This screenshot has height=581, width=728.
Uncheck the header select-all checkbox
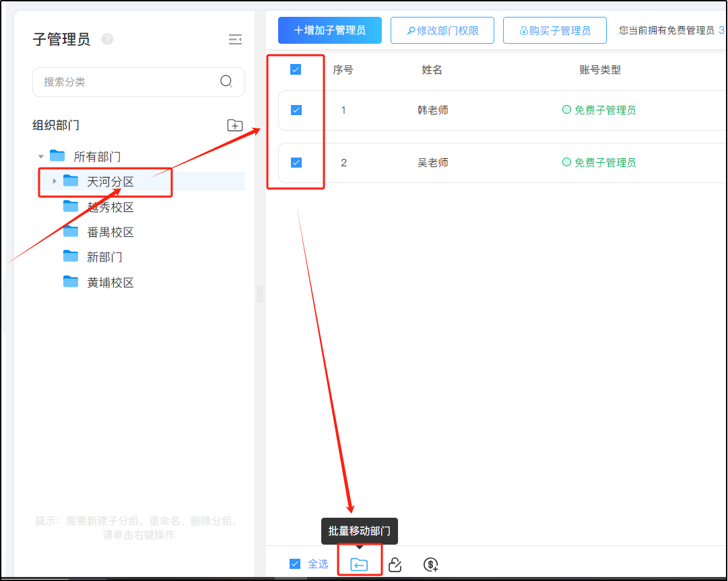pyautogui.click(x=296, y=69)
